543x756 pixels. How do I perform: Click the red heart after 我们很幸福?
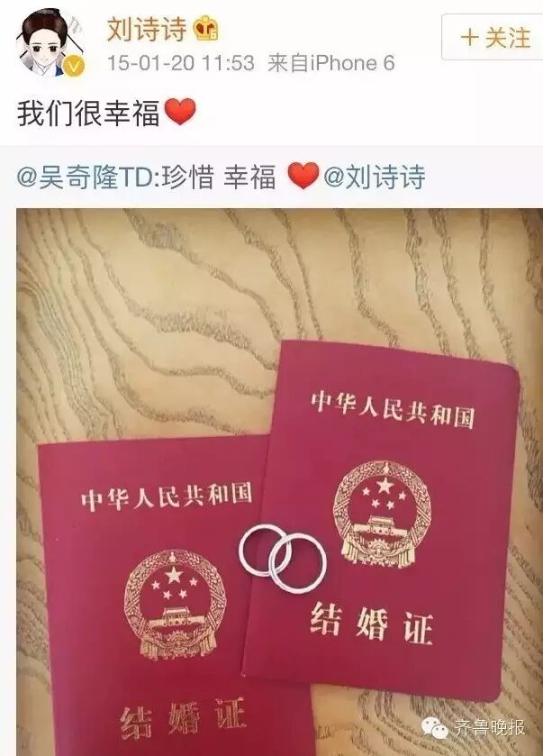click(x=180, y=112)
